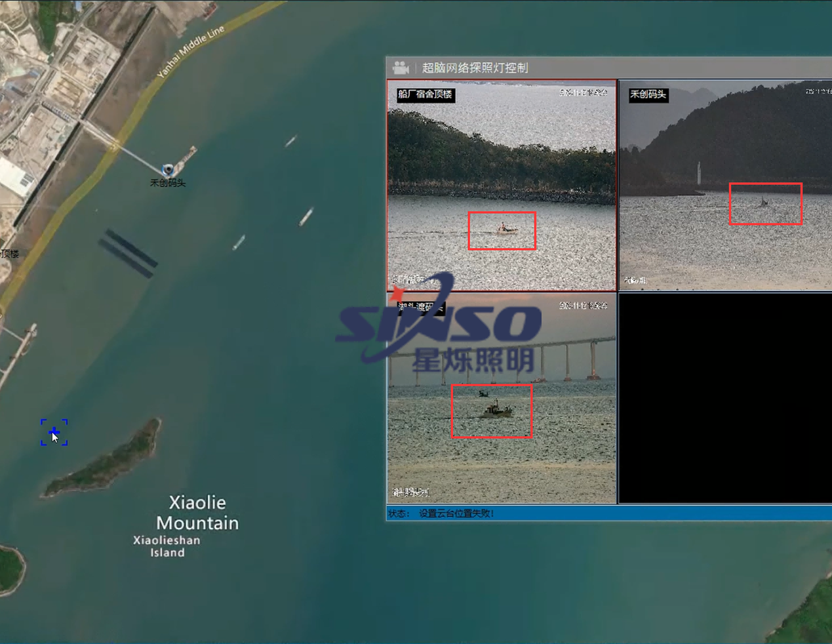Click the blue crosshair target marker on map
832x644 pixels.
tap(54, 432)
